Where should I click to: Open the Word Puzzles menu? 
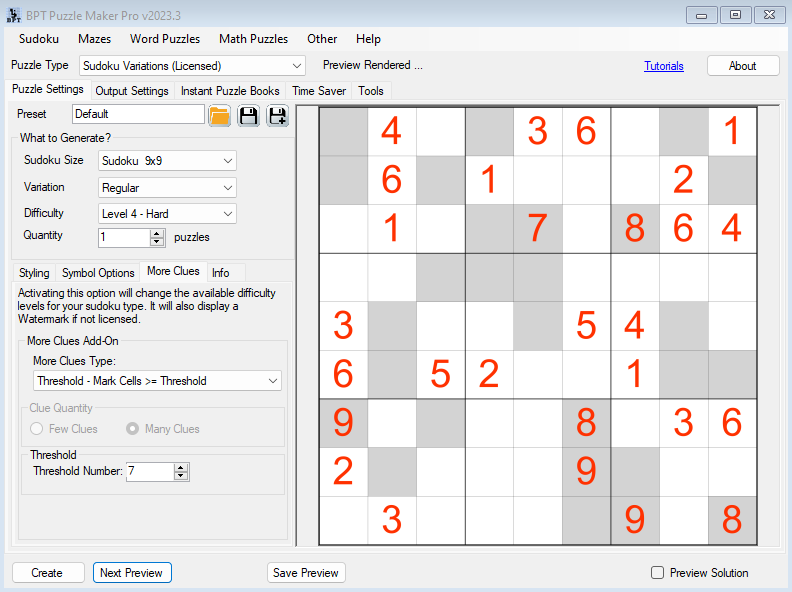[165, 39]
